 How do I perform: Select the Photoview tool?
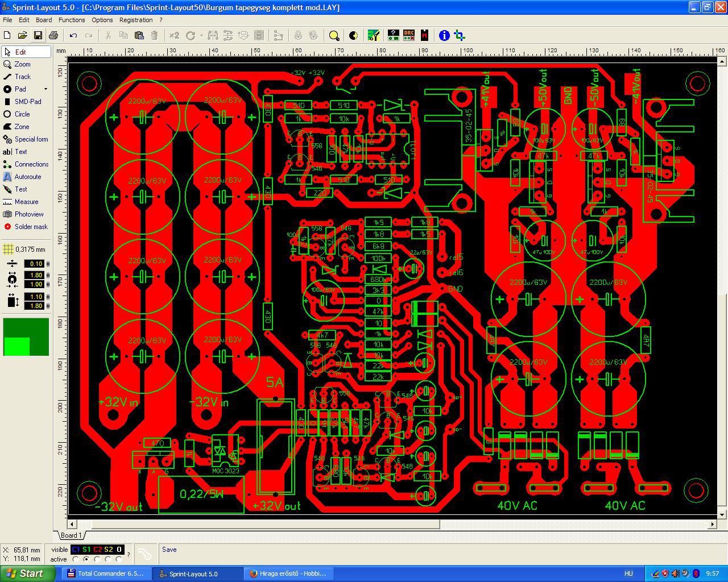(26, 214)
